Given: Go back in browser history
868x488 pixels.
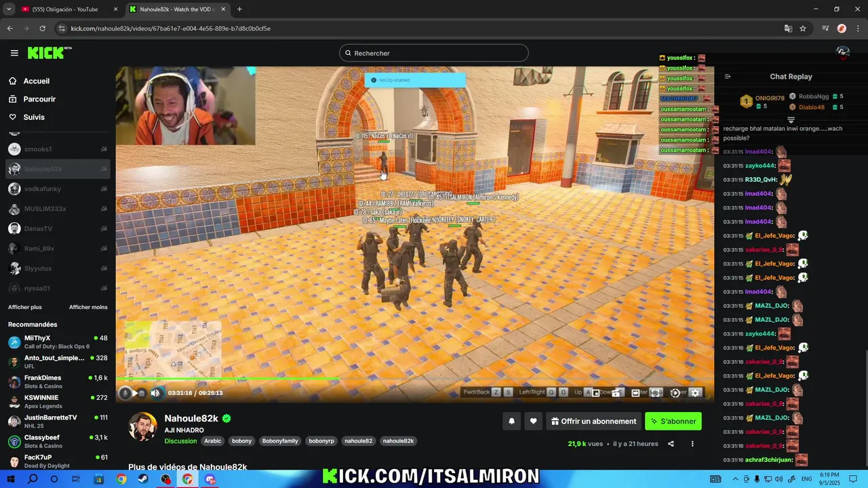Looking at the screenshot, I should pyautogui.click(x=9, y=28).
